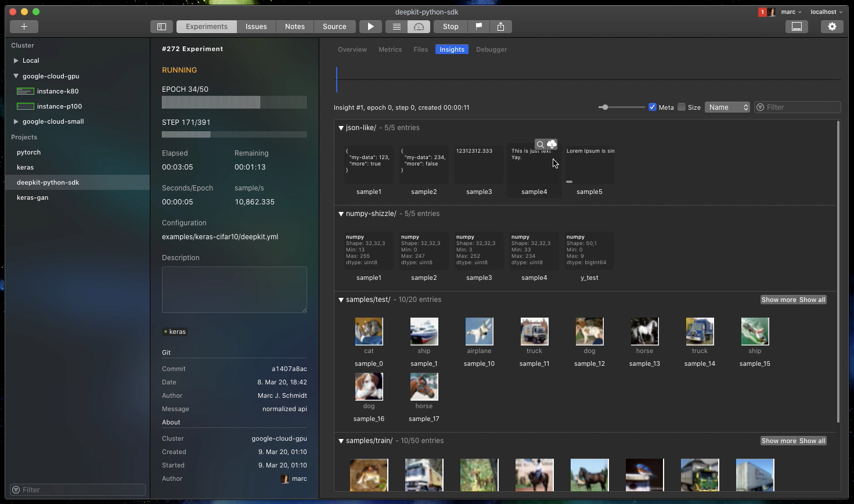The height and width of the screenshot is (504, 854).
Task: Create new experiment with the plus button
Action: click(24, 26)
